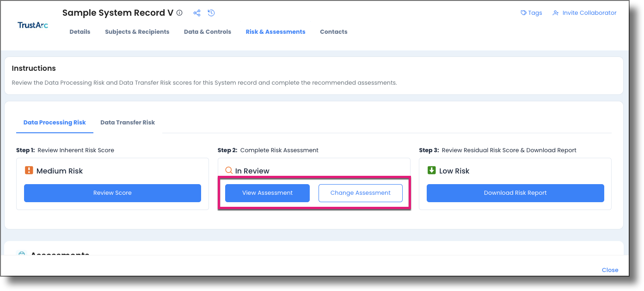
Task: Go to the Contacts tab
Action: [x=333, y=31]
